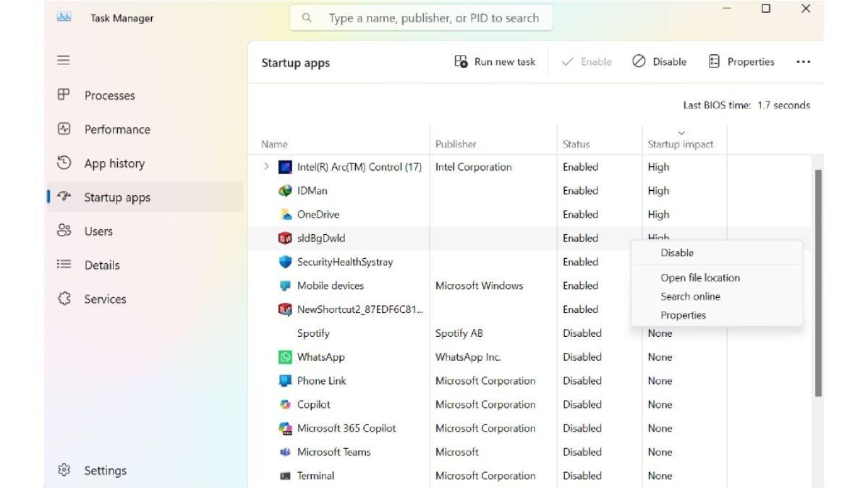Click the Mobile devices icon
The image size is (868, 488).
285,286
